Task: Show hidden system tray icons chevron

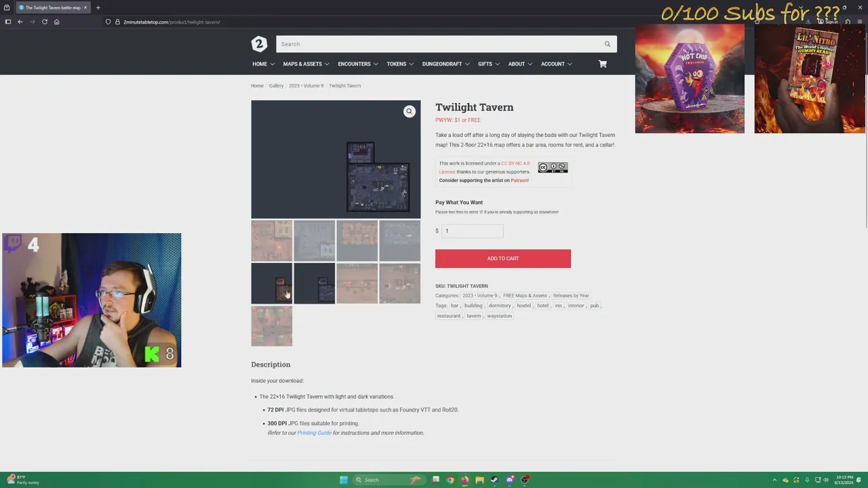Action: pos(774,480)
